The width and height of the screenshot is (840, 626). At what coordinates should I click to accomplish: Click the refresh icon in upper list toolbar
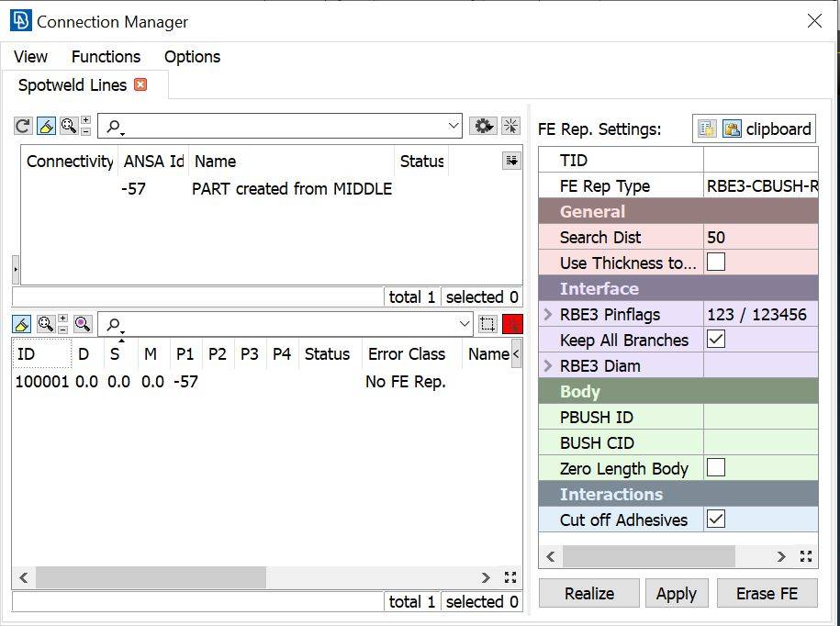click(22, 126)
